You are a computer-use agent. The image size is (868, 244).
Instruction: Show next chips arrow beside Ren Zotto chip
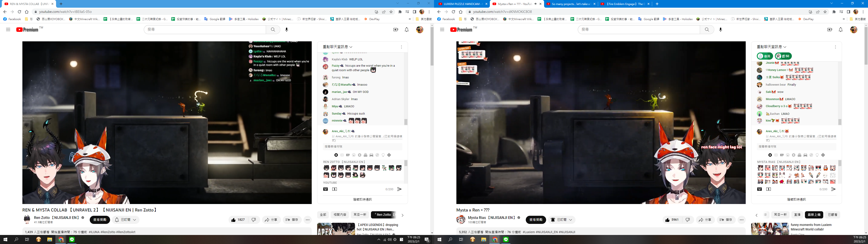[402, 215]
